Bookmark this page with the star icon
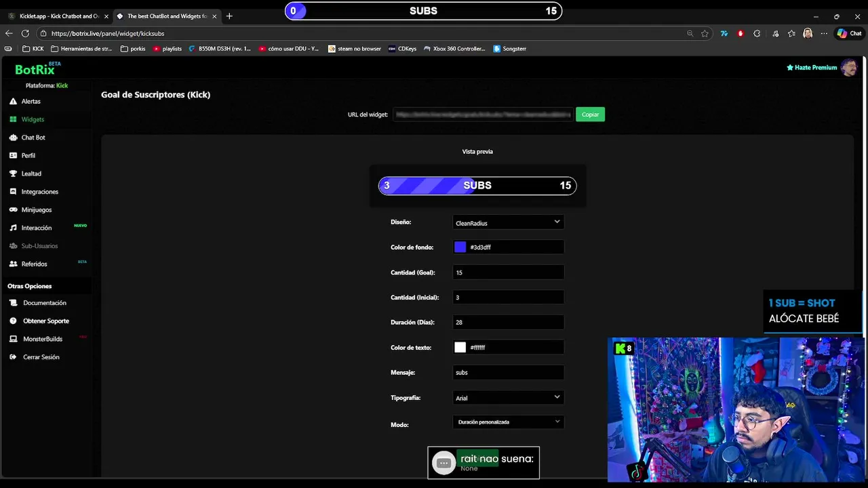Image resolution: width=868 pixels, height=488 pixels. (x=705, y=33)
